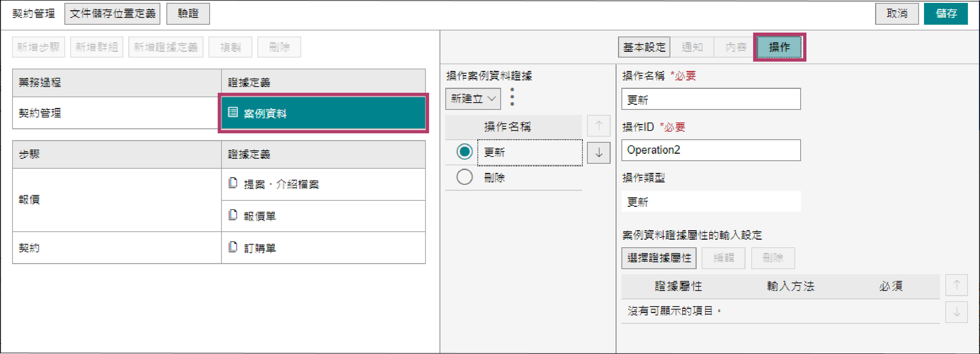Click the 操作名稱 text field
The height and width of the screenshot is (354, 980).
711,100
